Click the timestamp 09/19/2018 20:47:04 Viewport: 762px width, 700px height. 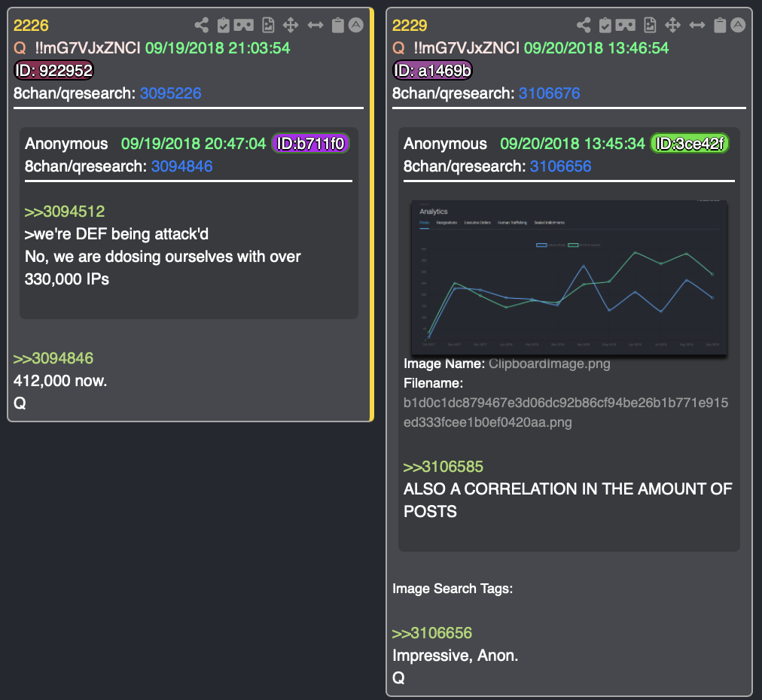coord(194,143)
